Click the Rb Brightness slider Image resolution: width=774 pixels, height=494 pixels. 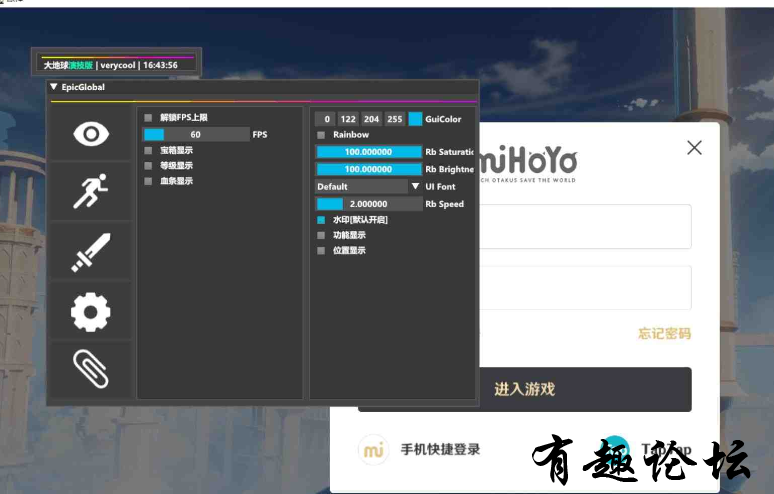coord(369,169)
